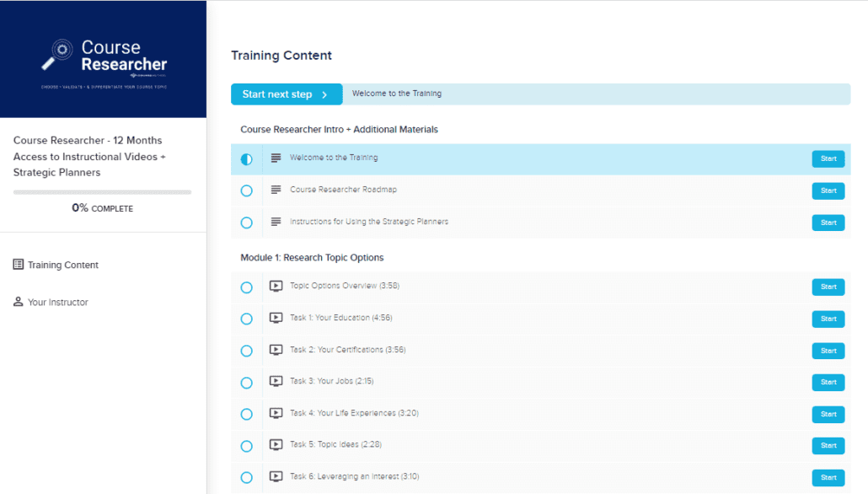Toggle completion circle for Topic Options Overview
Screen dimensions: 868x494
point(246,287)
